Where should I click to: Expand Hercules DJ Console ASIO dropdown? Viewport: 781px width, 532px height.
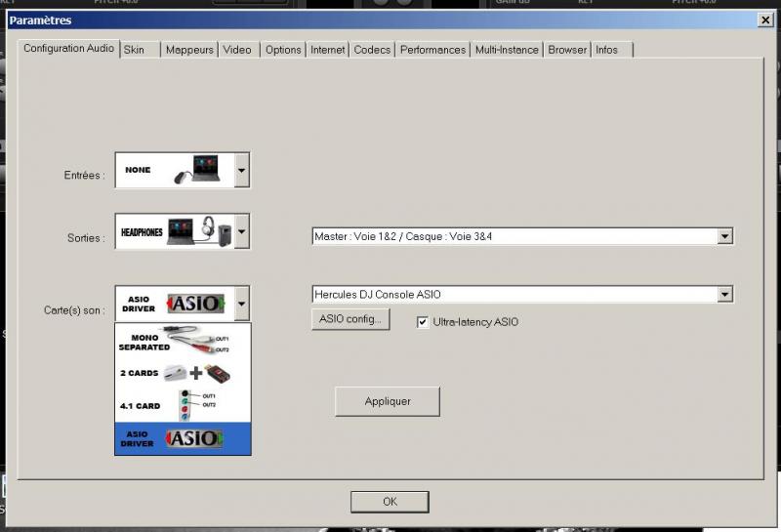(724, 294)
